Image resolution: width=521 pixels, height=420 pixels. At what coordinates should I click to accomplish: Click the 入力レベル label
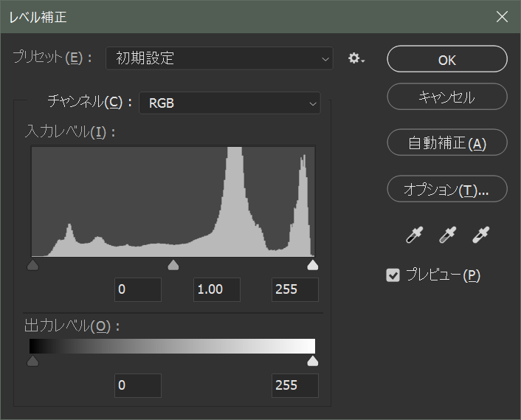(70, 131)
